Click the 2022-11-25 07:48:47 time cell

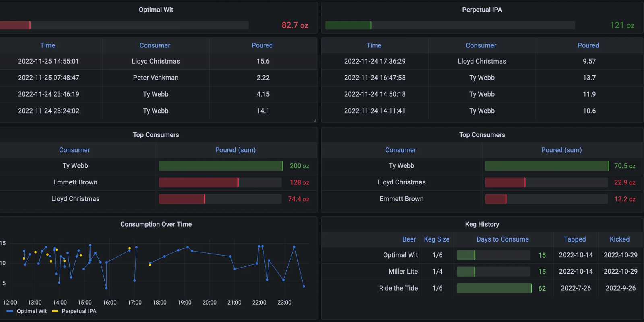(x=48, y=78)
